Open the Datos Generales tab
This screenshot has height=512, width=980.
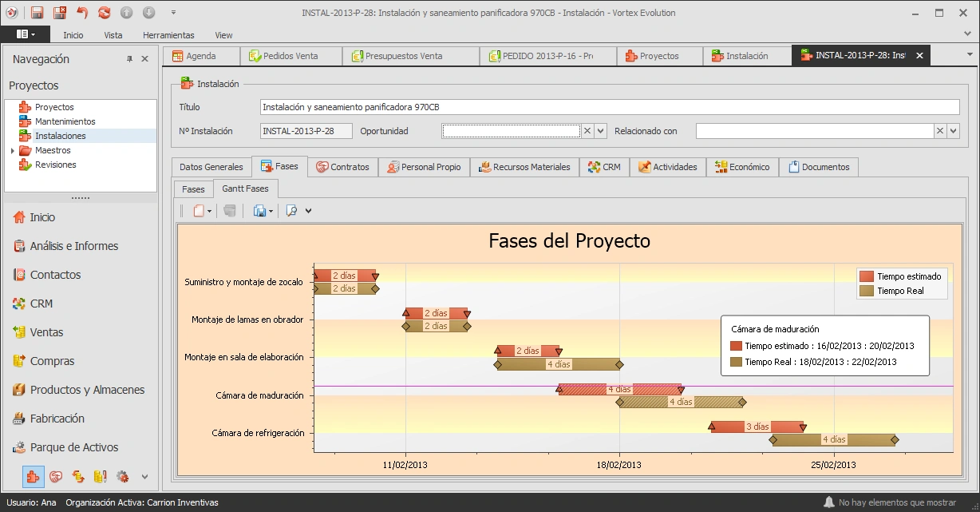(x=211, y=167)
